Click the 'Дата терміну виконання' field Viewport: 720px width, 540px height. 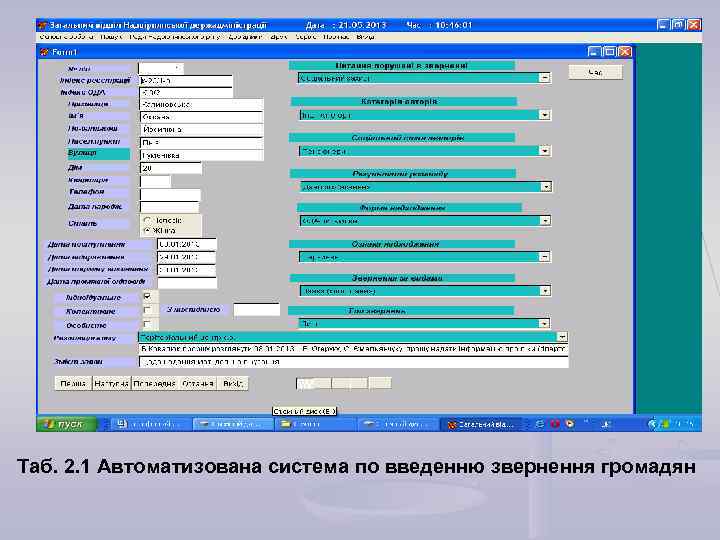coord(187,270)
